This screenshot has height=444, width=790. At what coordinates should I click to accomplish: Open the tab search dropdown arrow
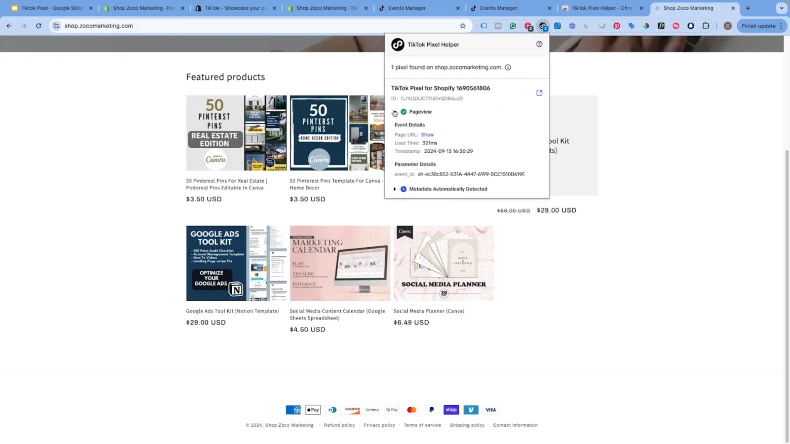click(x=781, y=8)
